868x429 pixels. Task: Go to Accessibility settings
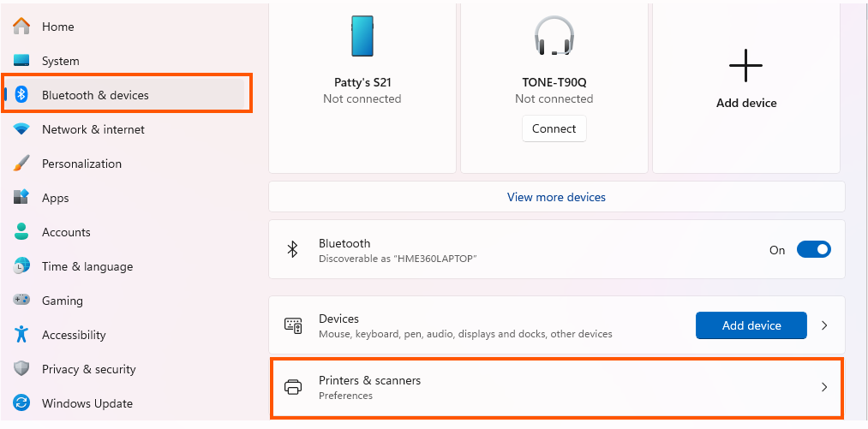pos(74,335)
